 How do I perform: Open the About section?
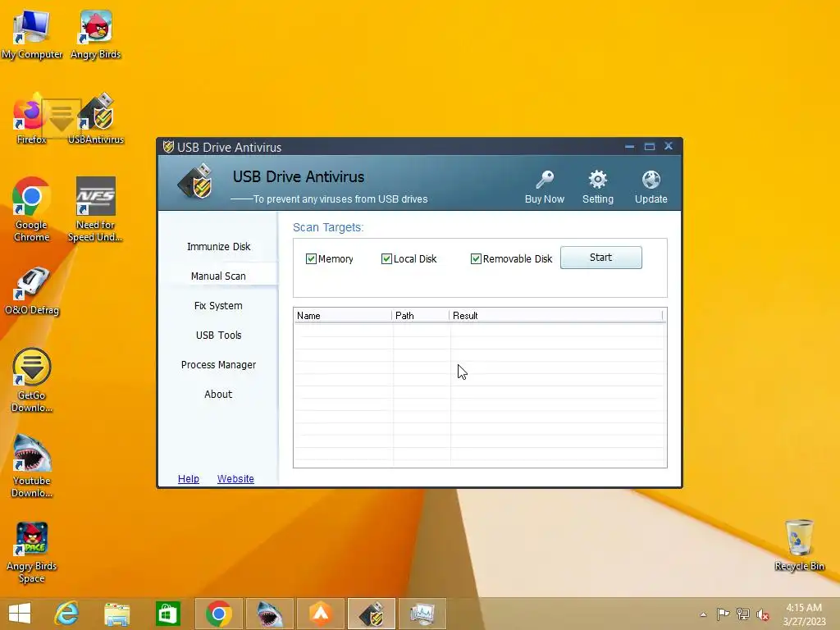tap(218, 394)
